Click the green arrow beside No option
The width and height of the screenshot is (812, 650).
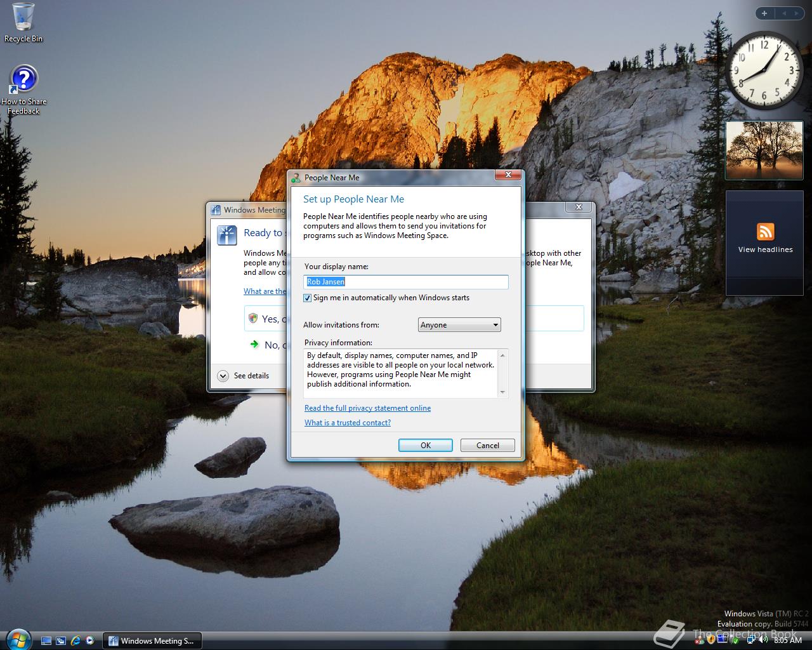[x=254, y=344]
